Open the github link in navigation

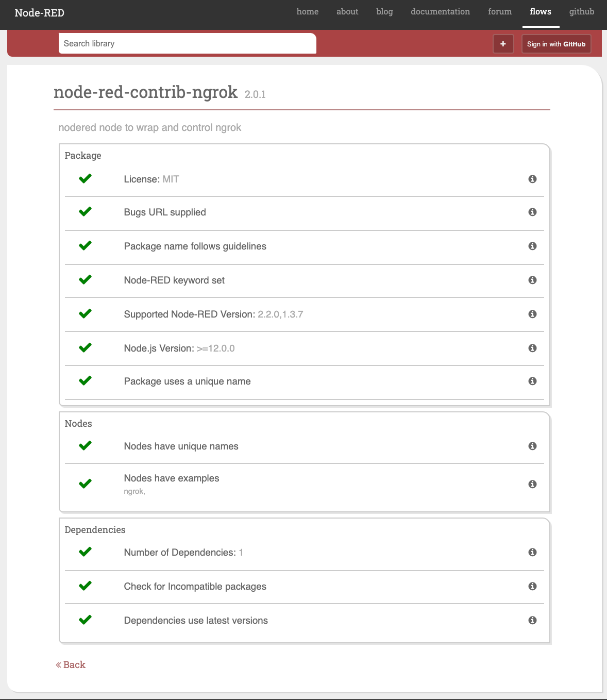point(582,11)
